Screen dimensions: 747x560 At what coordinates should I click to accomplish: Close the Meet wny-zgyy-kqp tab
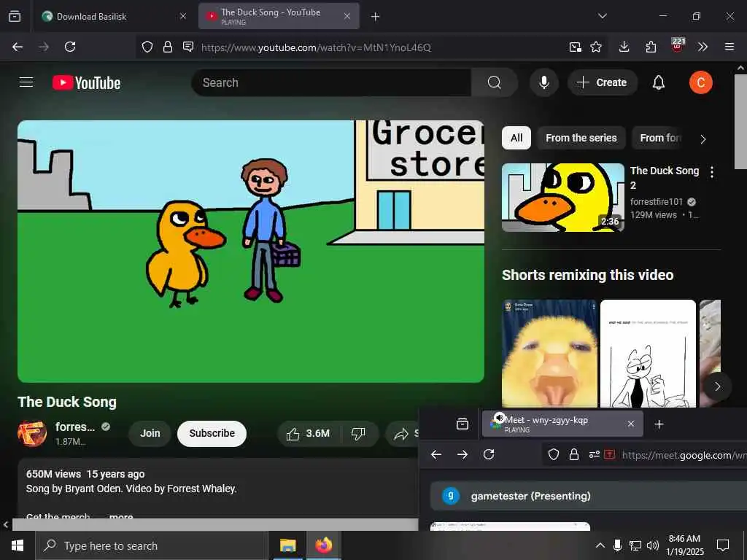631,424
